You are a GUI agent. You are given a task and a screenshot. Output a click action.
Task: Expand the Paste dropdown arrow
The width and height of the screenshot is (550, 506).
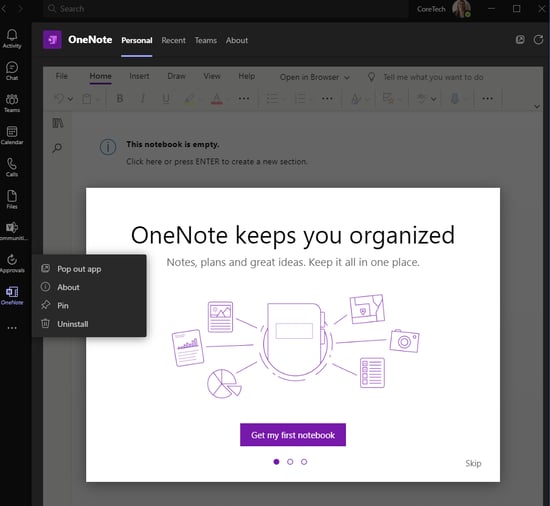(x=98, y=100)
